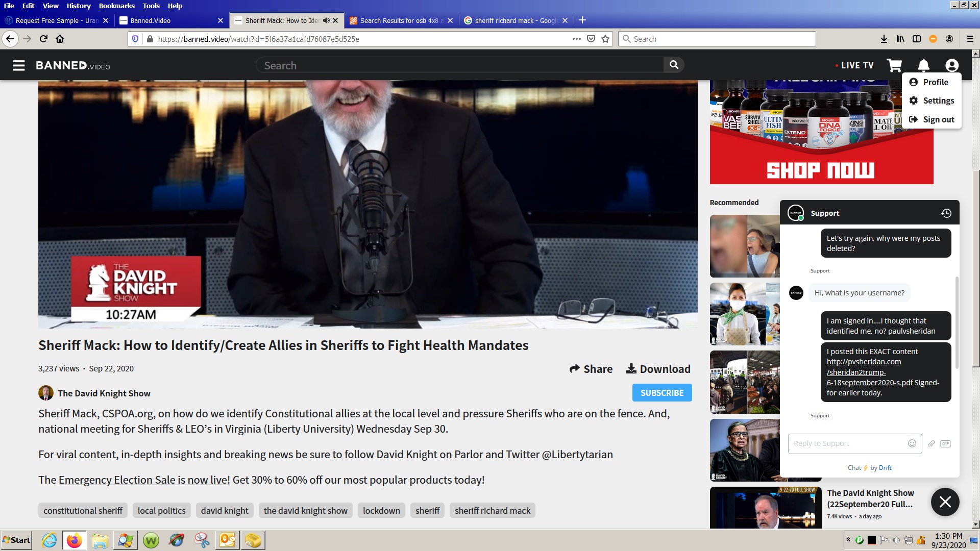This screenshot has height=551, width=980.
Task: Click the Banned.Video search box
Action: pos(459,65)
